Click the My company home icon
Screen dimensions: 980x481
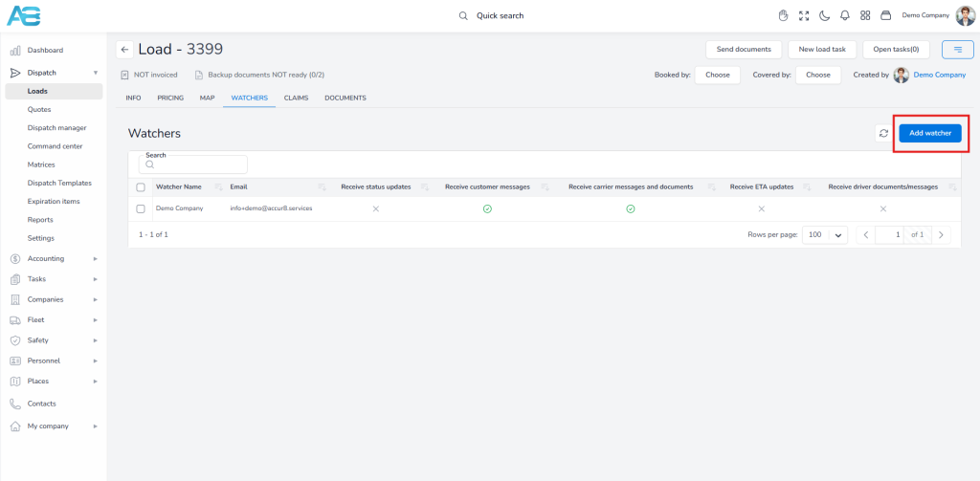(15, 426)
